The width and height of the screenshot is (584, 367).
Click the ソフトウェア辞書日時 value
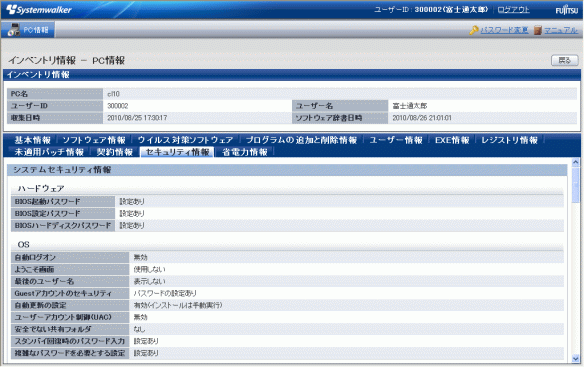(x=422, y=118)
